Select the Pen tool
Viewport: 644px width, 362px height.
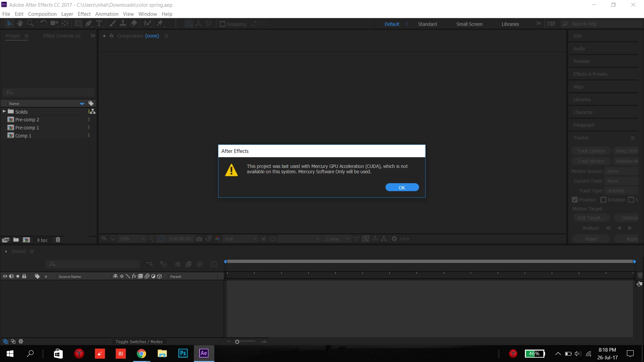[89, 23]
